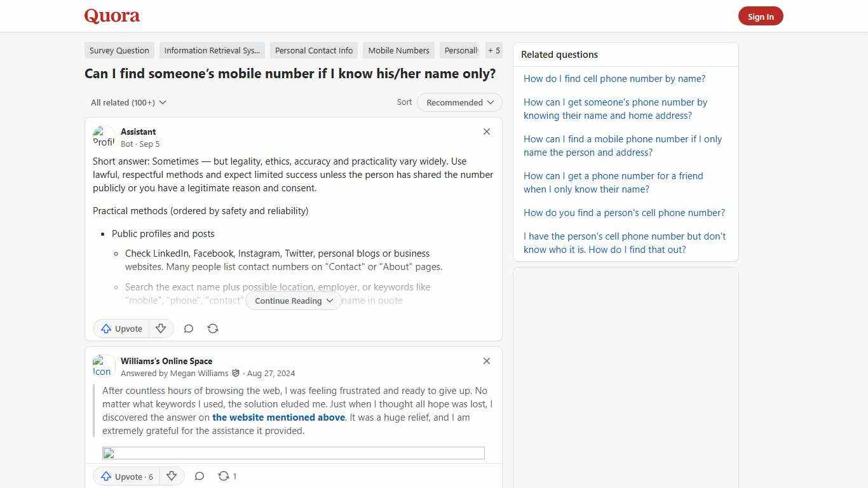Upvote the Assistant's answer
This screenshot has height=488, width=868.
tap(121, 329)
